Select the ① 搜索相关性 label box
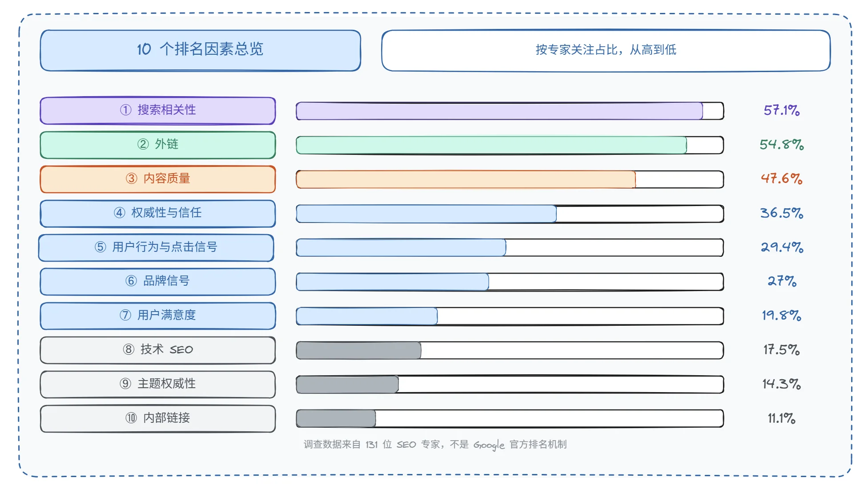868x486 pixels. tap(158, 110)
